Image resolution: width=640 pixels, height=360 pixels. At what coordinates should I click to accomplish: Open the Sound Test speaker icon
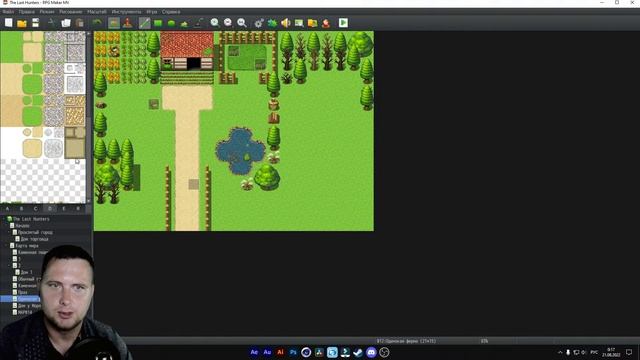click(286, 23)
